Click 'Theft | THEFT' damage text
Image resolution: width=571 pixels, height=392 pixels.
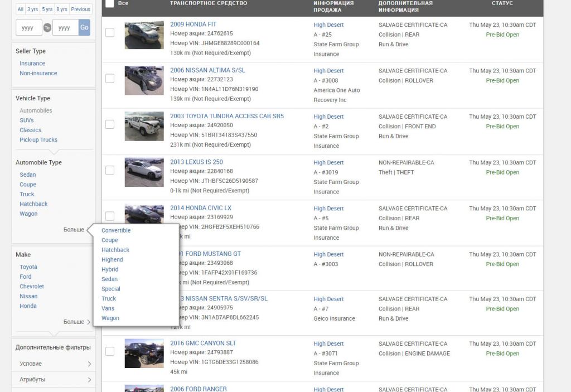coord(396,172)
